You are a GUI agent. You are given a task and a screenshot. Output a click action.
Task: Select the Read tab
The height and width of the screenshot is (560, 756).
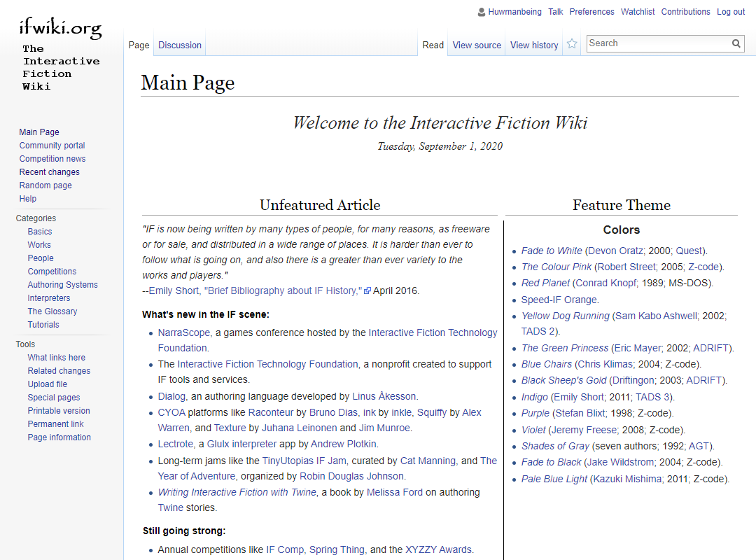tap(433, 45)
